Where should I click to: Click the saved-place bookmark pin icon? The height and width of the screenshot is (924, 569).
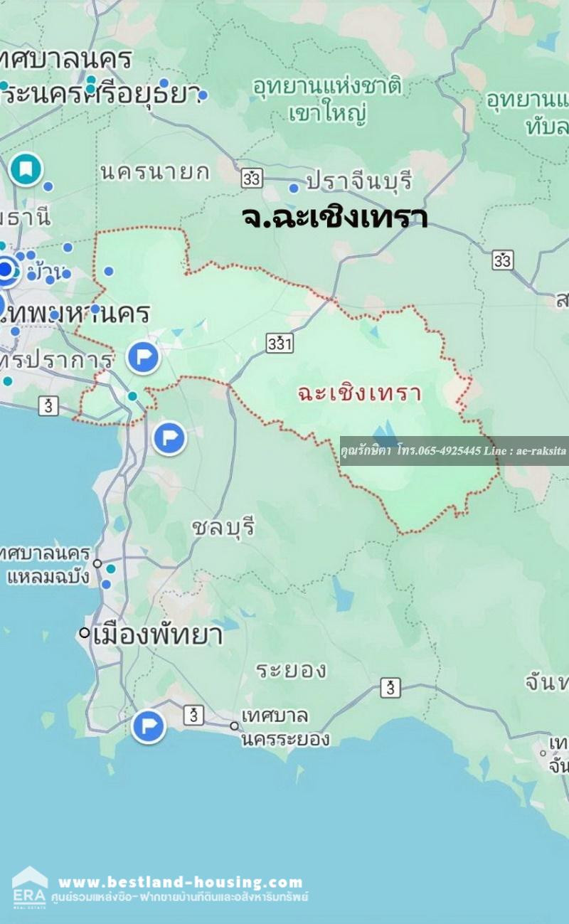pos(26,169)
